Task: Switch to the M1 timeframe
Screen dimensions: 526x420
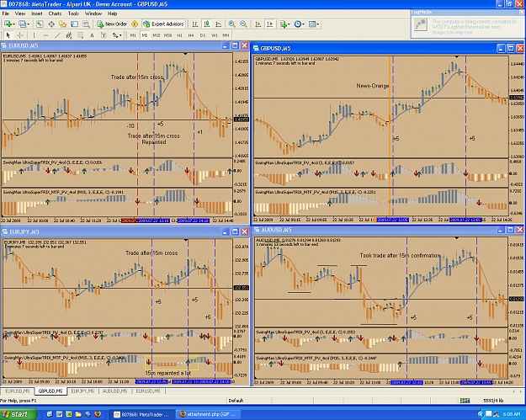Action: [133, 35]
